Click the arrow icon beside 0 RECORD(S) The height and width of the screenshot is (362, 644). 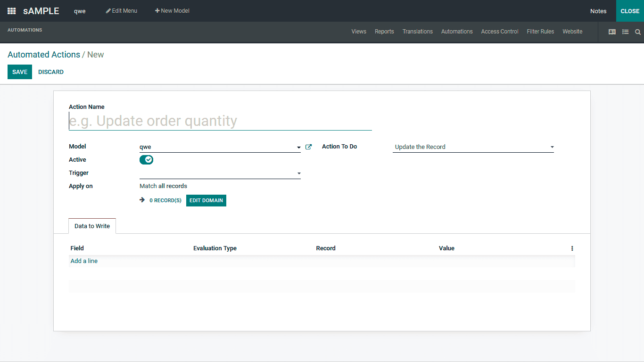click(x=142, y=200)
